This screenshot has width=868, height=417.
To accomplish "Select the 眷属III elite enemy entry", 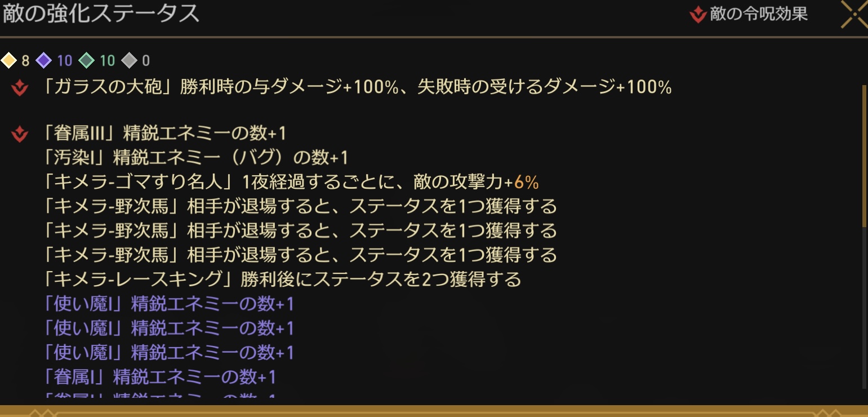I will [164, 134].
